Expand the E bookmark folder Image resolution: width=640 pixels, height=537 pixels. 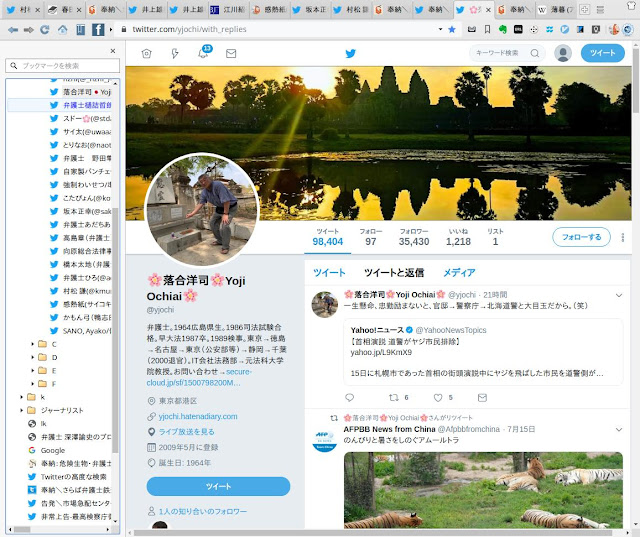tap(33, 371)
